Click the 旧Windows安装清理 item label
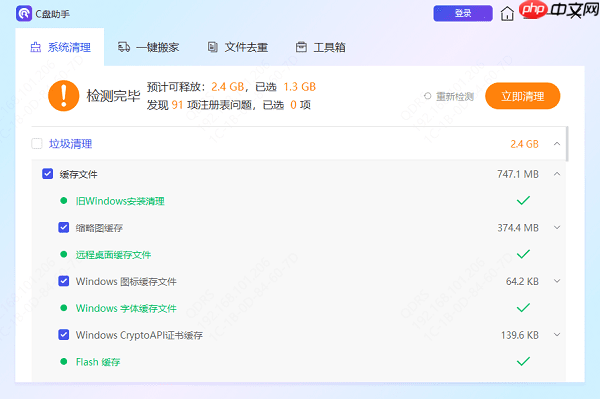This screenshot has width=600, height=399. click(x=120, y=201)
